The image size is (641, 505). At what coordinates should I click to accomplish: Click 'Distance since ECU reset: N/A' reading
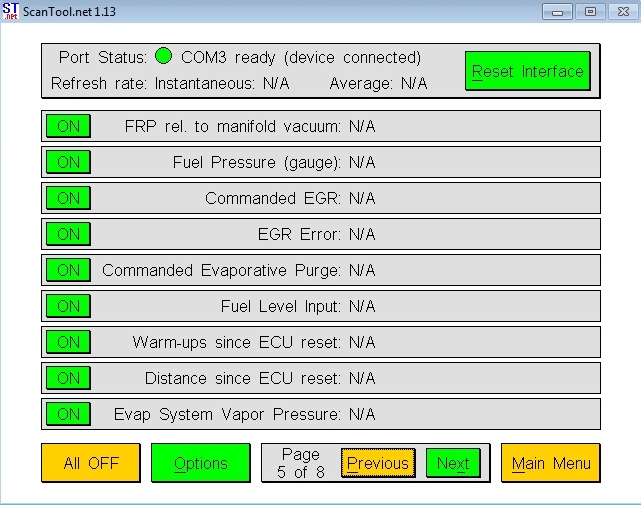tap(260, 378)
